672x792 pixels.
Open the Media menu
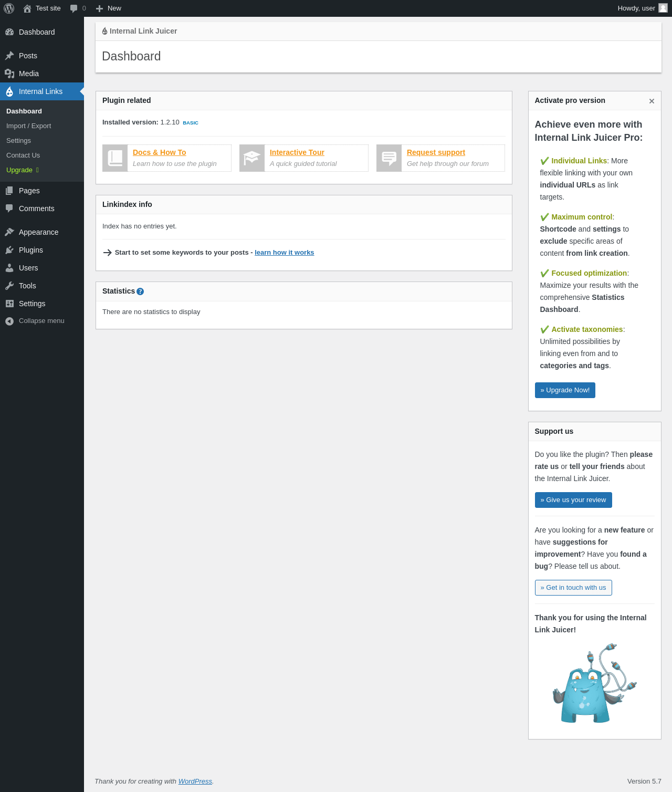(42, 74)
